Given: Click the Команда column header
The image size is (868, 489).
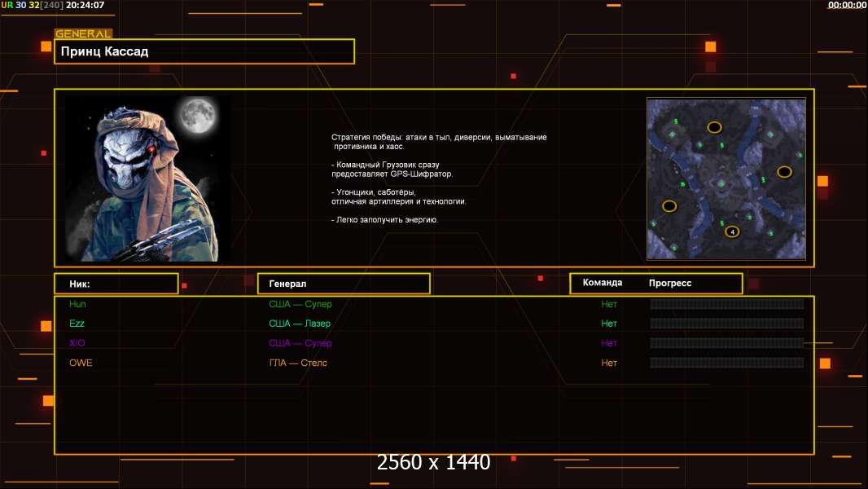Looking at the screenshot, I should pyautogui.click(x=603, y=283).
